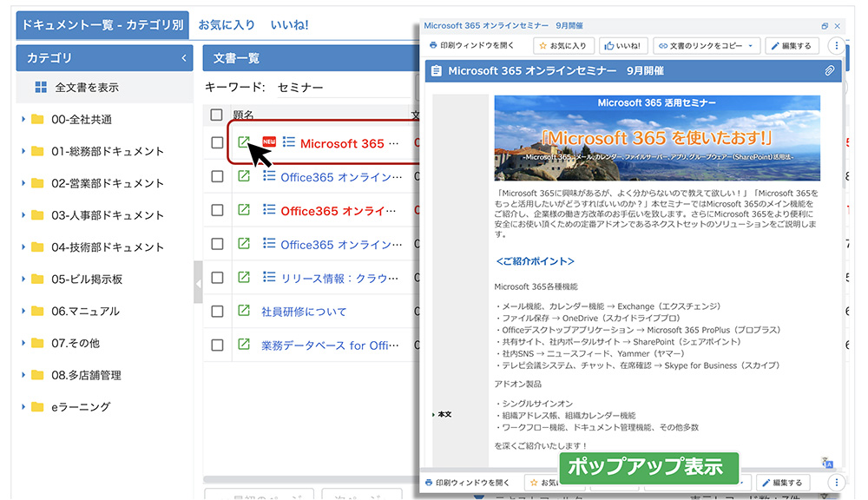The height and width of the screenshot is (500, 868).
Task: Open the 業務データベース for Offi document link
Action: point(330,345)
